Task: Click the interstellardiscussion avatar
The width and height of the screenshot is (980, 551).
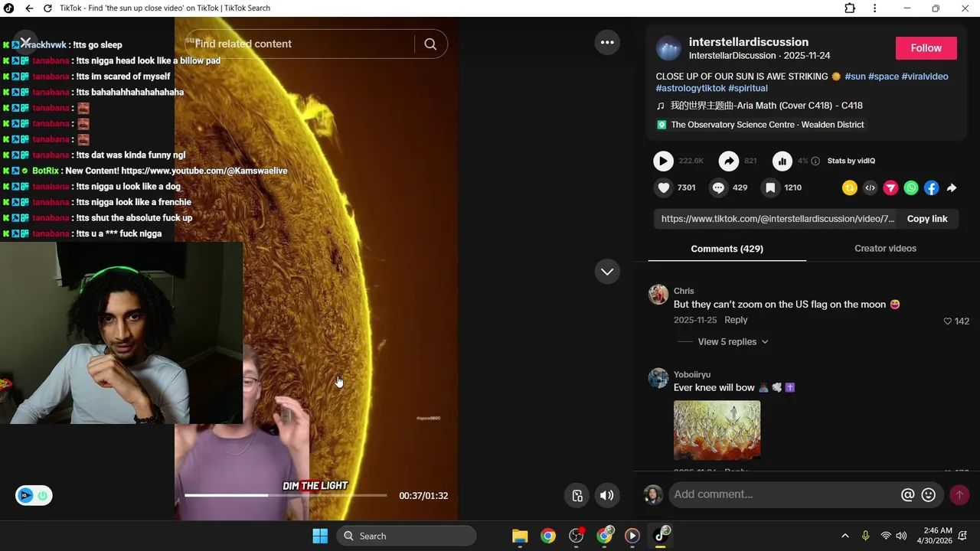Action: click(x=668, y=48)
